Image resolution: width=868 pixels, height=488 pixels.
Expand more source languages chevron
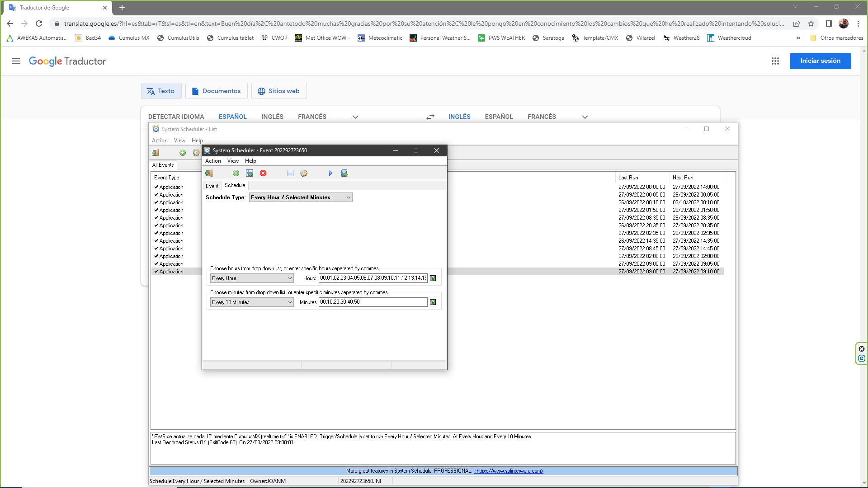[x=355, y=117]
